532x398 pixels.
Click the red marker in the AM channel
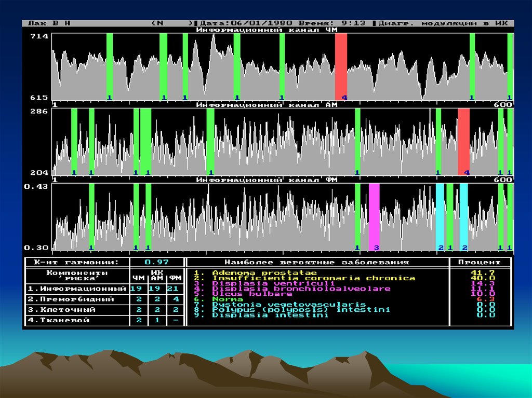[x=463, y=141]
